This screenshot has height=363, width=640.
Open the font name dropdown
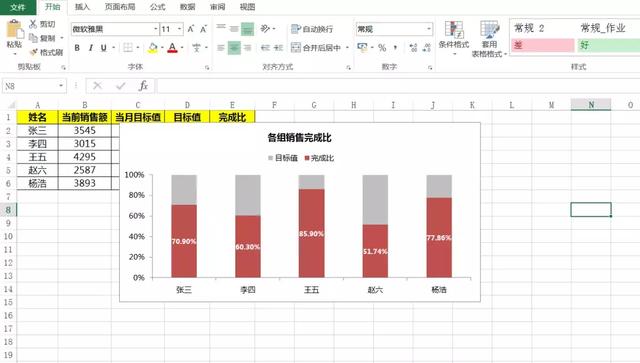[156, 29]
